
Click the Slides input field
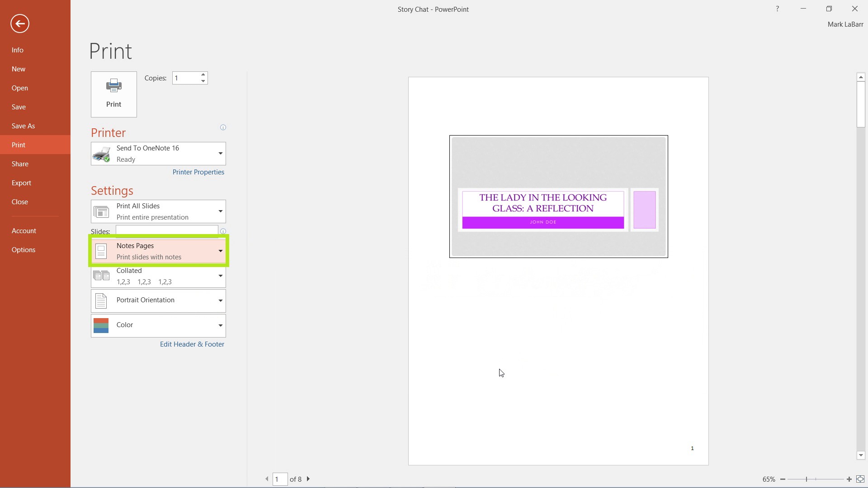(x=166, y=231)
